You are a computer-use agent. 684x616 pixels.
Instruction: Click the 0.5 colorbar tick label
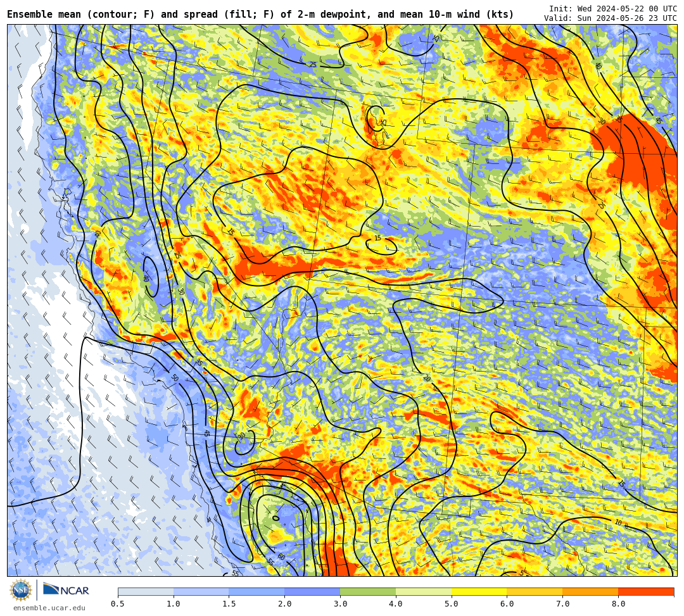tap(118, 604)
